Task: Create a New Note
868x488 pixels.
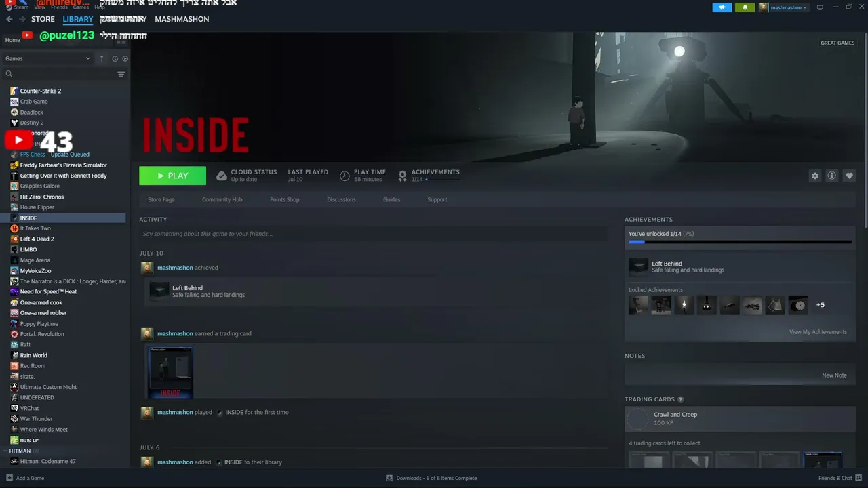Action: tap(834, 375)
